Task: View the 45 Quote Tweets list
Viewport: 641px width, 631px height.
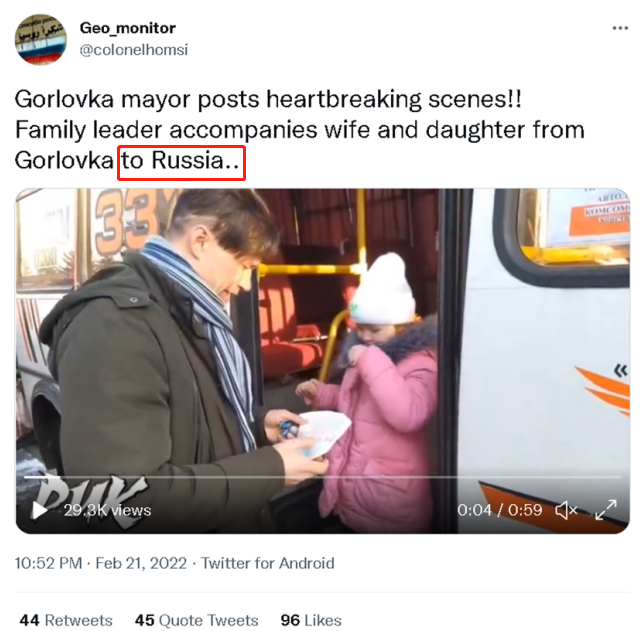Action: click(196, 620)
